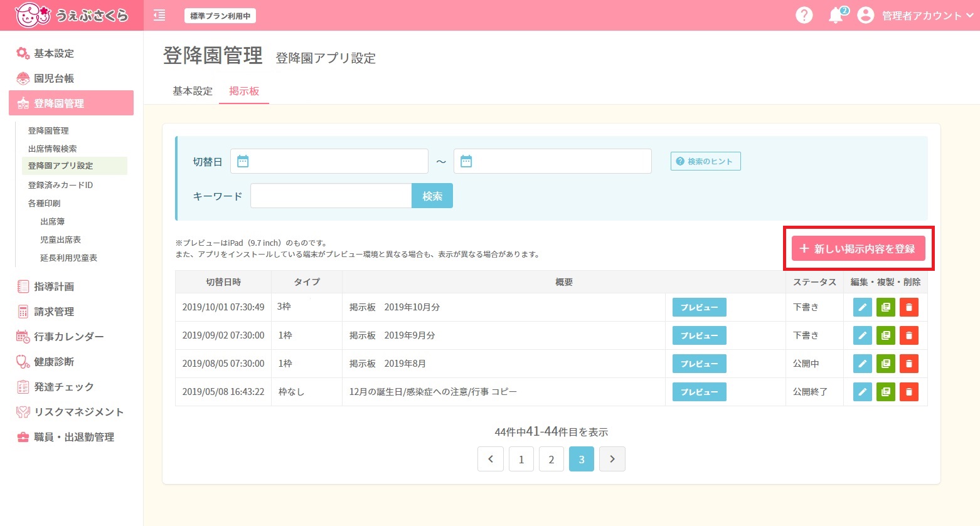Delete the 2019年10月分 bulletin
Screen dimensions: 980x526
[909, 307]
